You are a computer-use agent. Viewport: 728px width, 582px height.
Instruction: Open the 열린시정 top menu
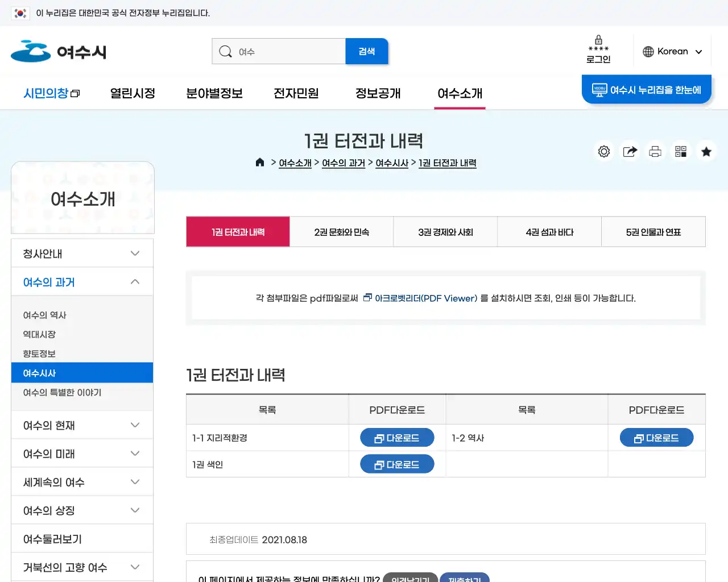[x=133, y=93]
